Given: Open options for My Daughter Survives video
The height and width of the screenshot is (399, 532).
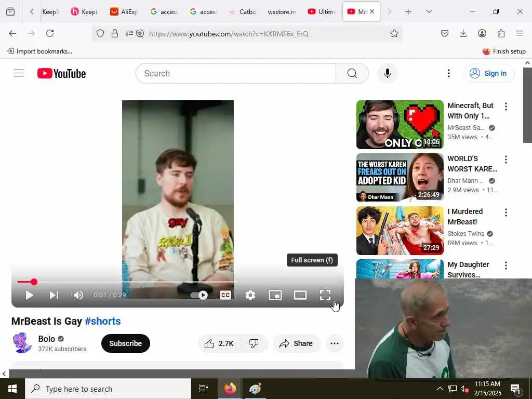Looking at the screenshot, I should (x=506, y=265).
